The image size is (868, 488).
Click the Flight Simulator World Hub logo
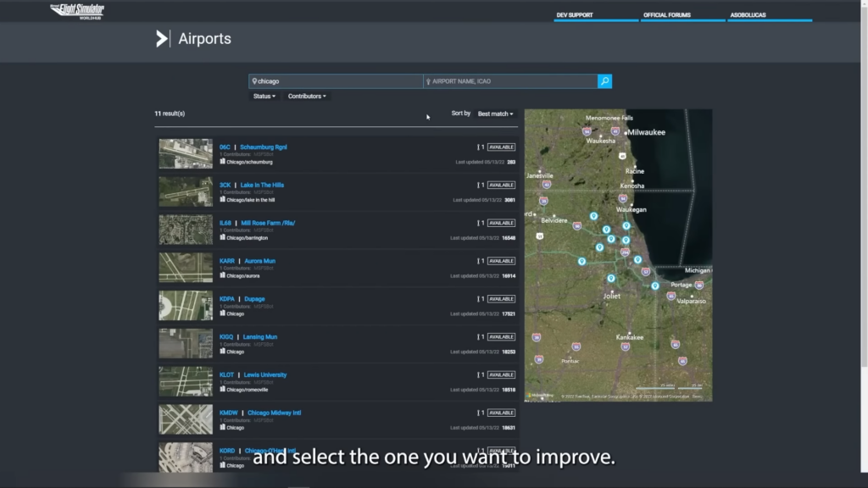[x=77, y=11]
